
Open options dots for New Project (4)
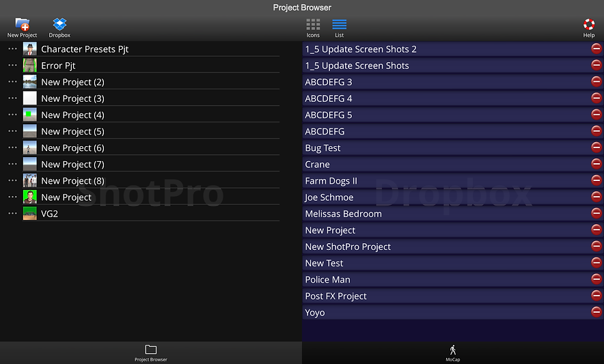[x=13, y=115]
